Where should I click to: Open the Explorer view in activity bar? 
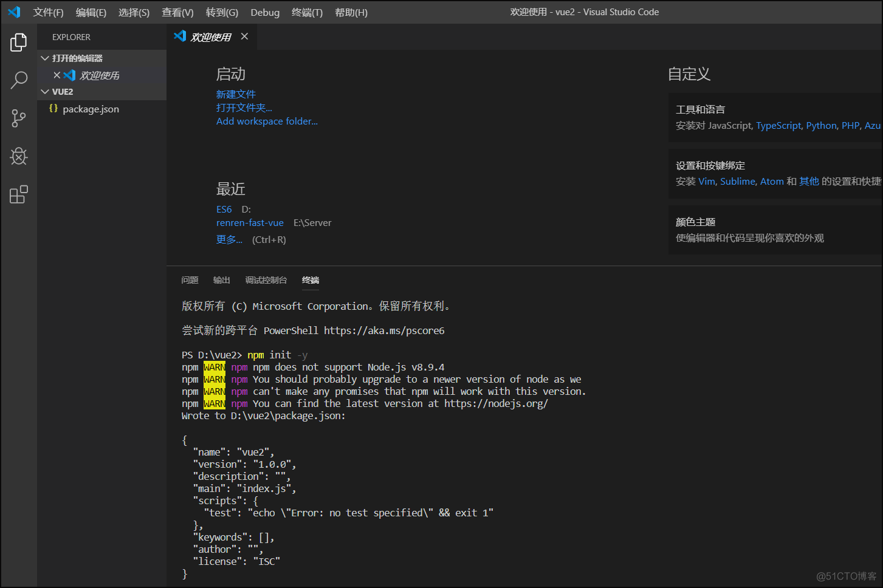tap(19, 42)
